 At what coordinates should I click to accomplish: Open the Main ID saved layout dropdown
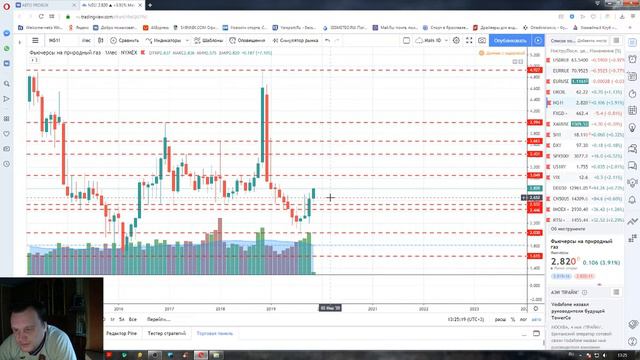click(432, 40)
